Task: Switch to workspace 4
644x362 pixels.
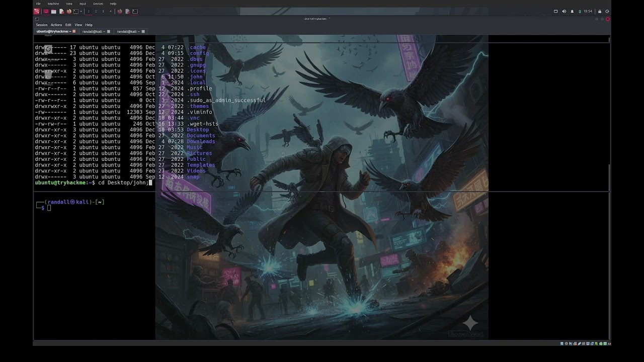Action: click(111, 11)
